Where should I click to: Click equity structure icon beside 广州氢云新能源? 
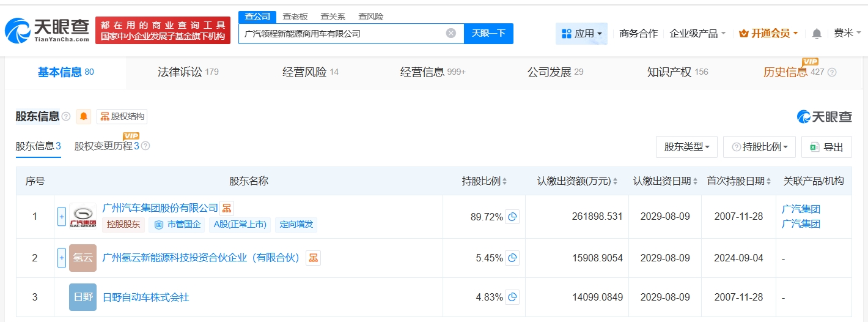click(x=313, y=258)
